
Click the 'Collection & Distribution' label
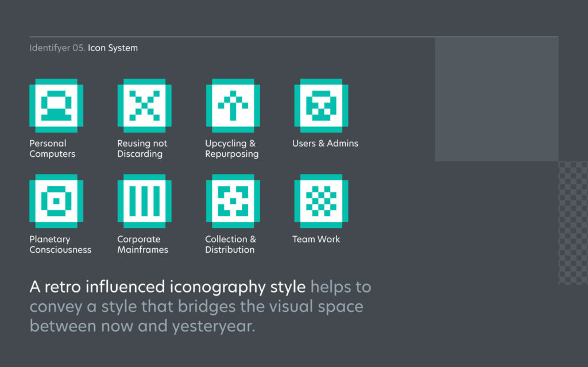pyautogui.click(x=231, y=244)
